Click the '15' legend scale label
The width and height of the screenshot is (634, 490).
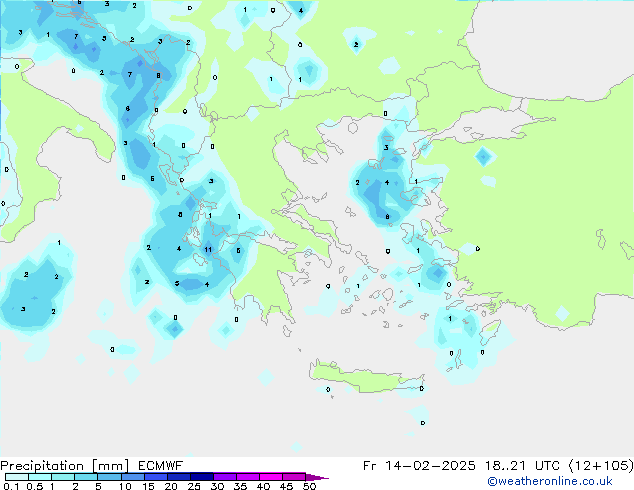click(x=148, y=486)
